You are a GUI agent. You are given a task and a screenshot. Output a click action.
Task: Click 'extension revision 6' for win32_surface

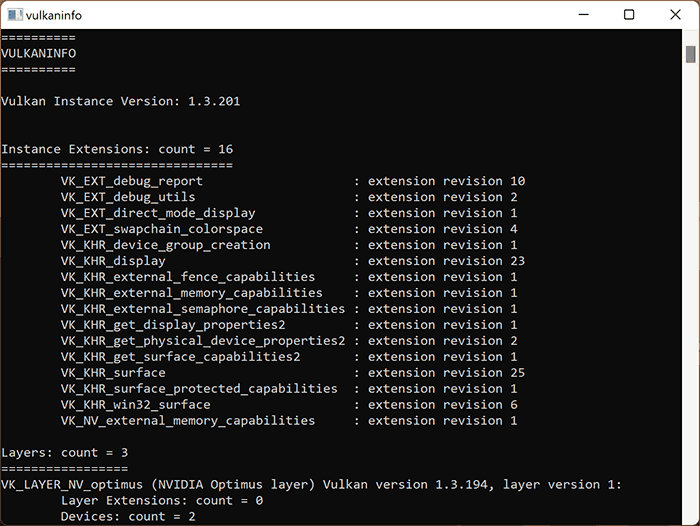(443, 405)
